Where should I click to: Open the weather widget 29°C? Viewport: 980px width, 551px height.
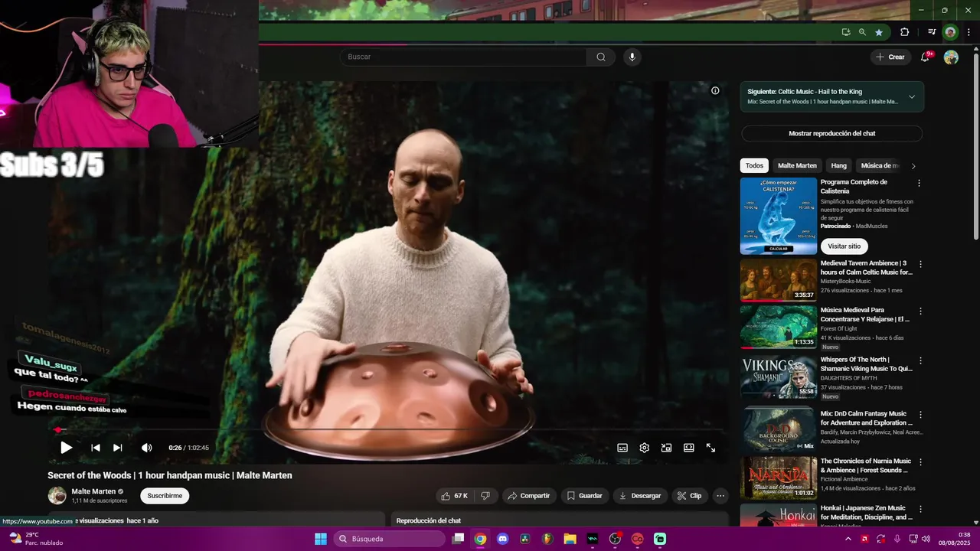34,539
